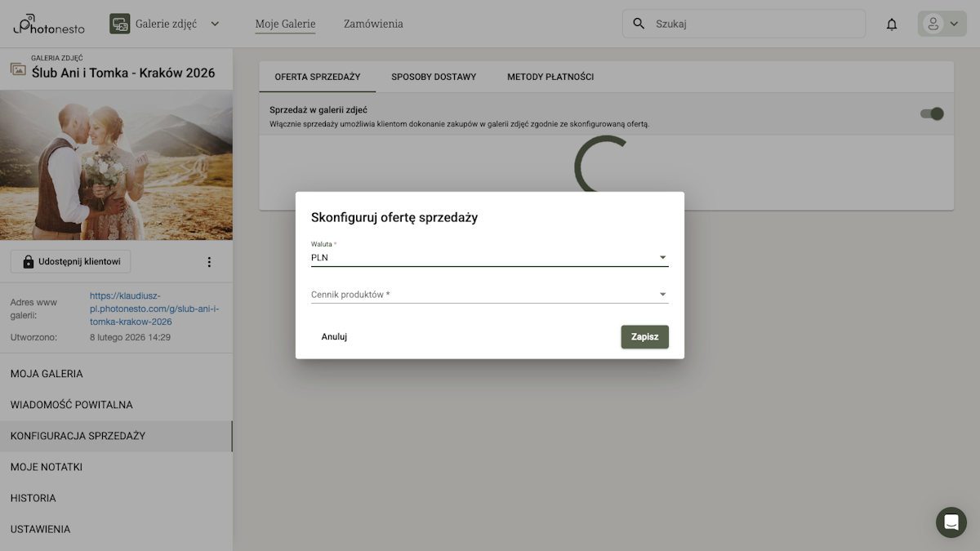Open the Zamówienia section

pyautogui.click(x=372, y=24)
